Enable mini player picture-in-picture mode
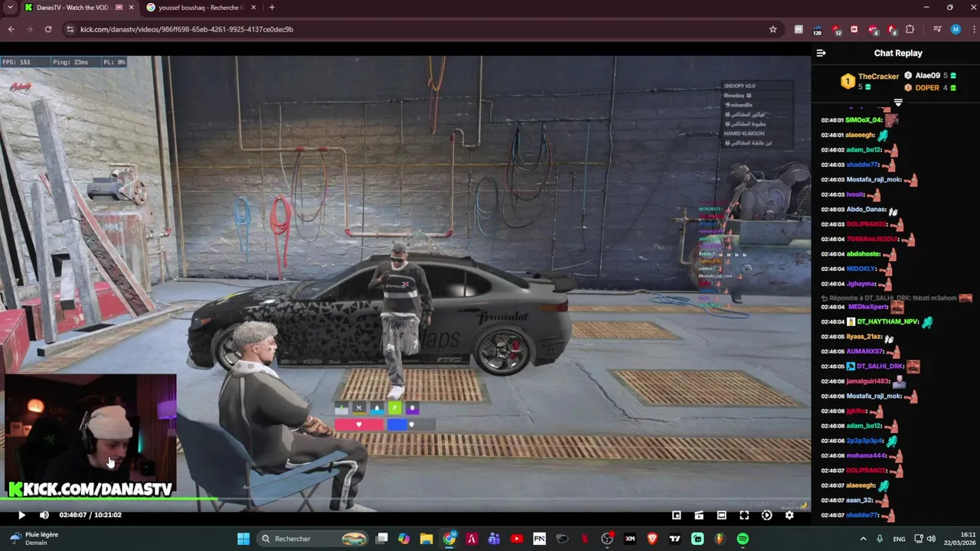Image resolution: width=980 pixels, height=551 pixels. coord(676,515)
